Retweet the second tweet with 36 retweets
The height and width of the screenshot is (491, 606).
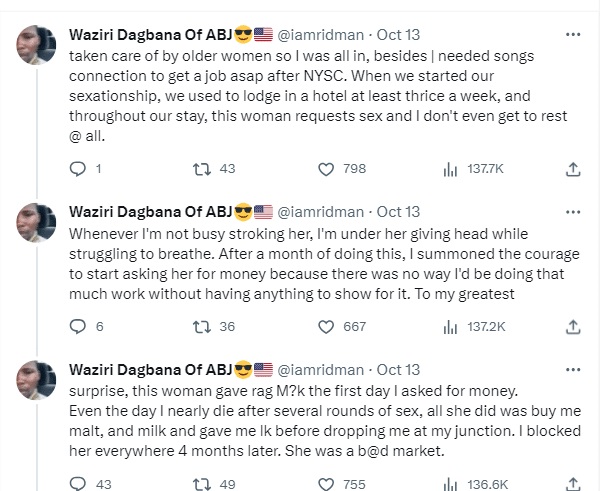click(200, 326)
